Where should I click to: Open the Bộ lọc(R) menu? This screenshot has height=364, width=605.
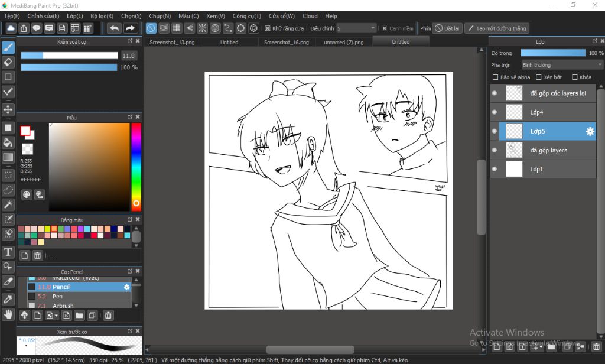pyautogui.click(x=102, y=16)
